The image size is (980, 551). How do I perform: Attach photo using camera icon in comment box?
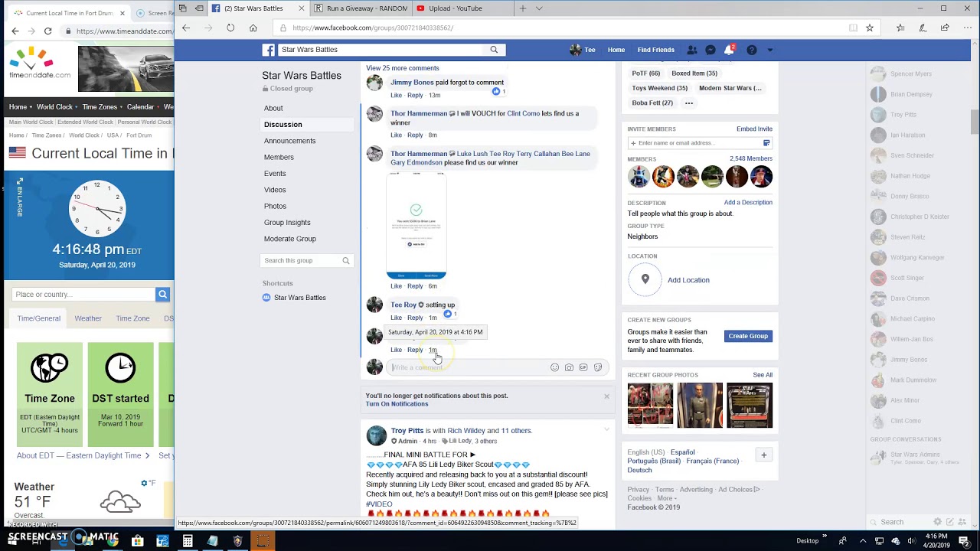pyautogui.click(x=569, y=367)
